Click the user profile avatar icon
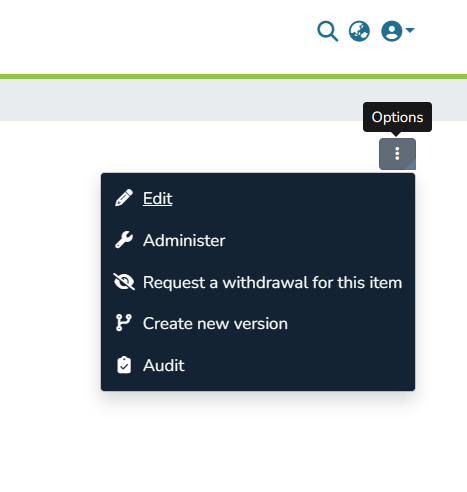This screenshot has height=492, width=467. 391,31
